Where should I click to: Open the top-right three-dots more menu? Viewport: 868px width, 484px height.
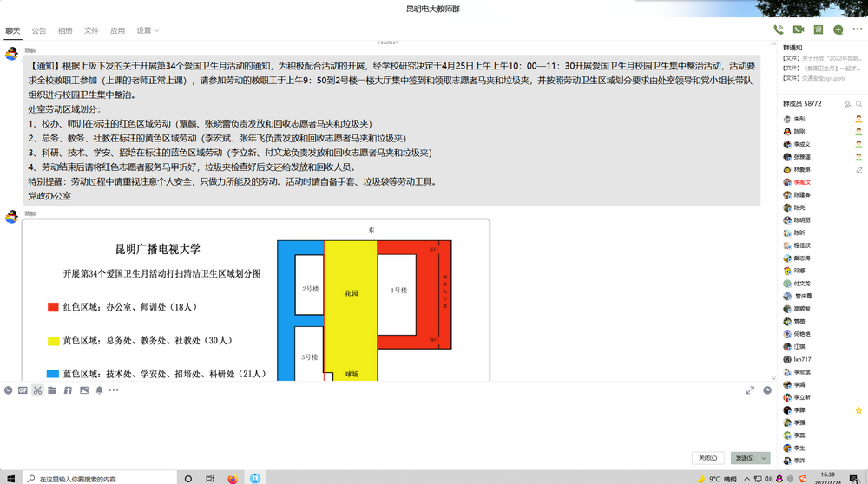pos(858,29)
